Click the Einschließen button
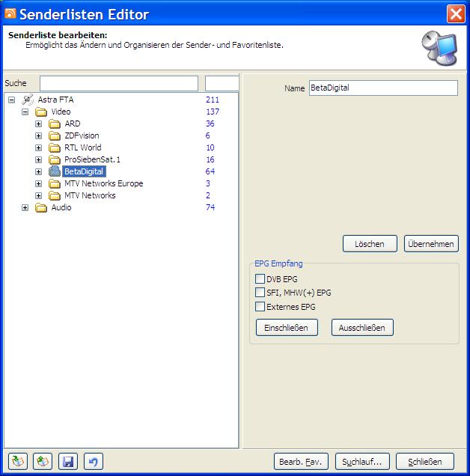 point(287,328)
